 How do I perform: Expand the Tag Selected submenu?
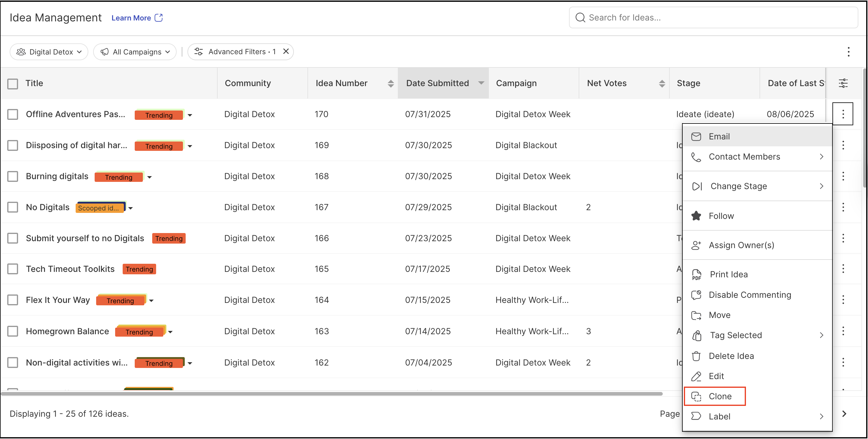tap(757, 335)
